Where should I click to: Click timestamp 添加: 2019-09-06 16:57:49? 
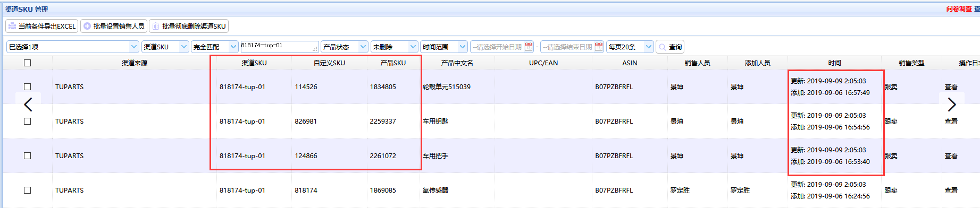[x=830, y=92]
